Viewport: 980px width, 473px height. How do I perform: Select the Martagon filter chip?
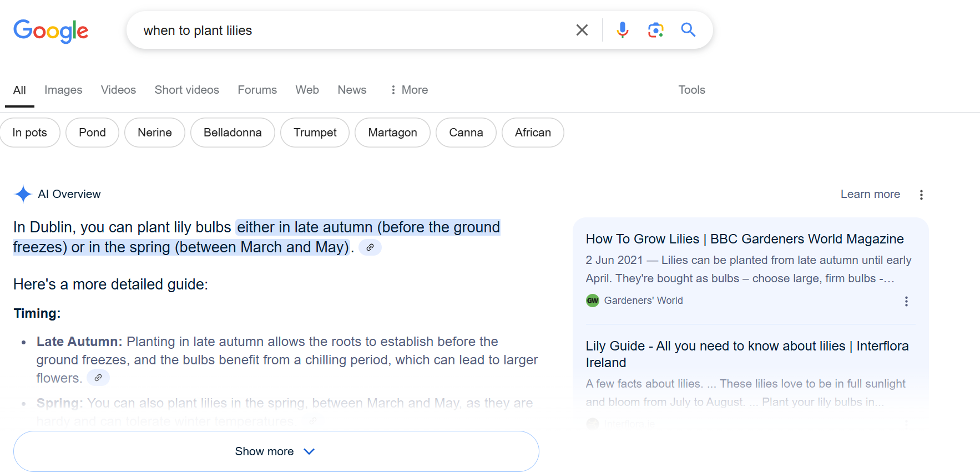392,133
